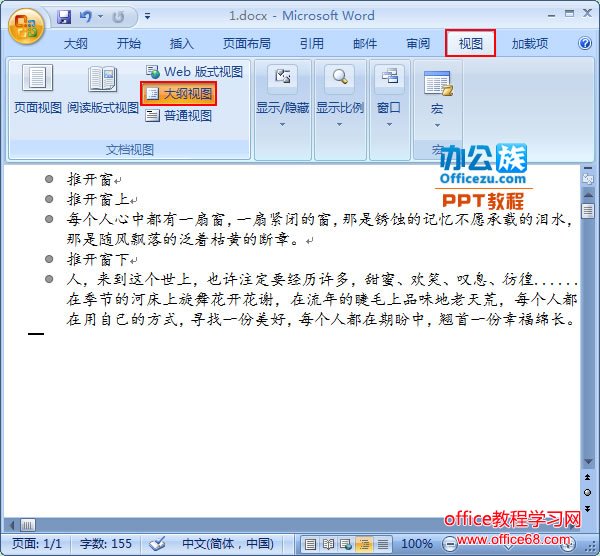Click the proofing check status icon

157,543
